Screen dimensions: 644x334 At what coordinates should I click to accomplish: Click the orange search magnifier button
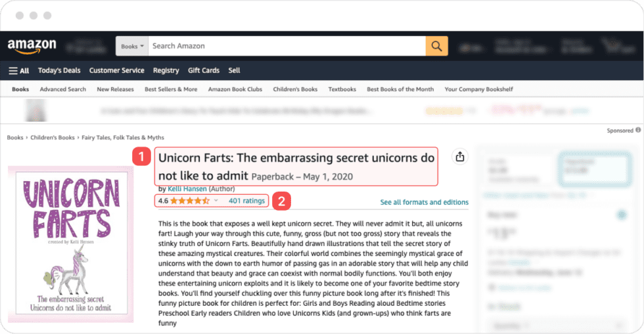coord(436,46)
